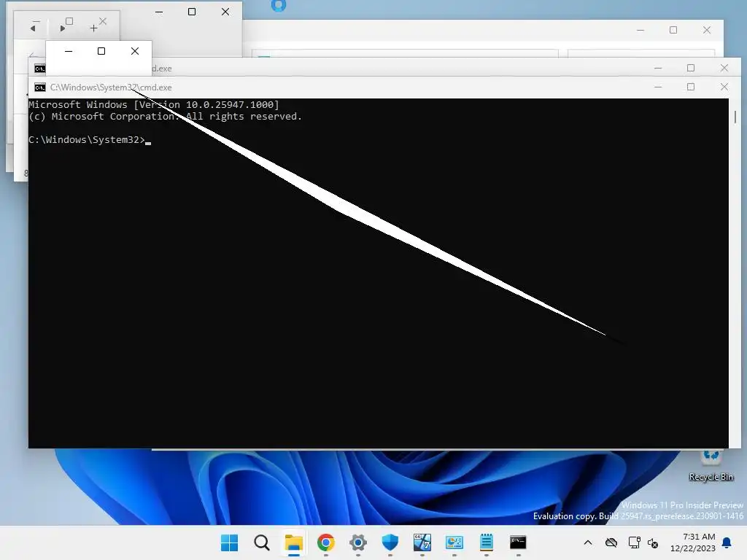Minimize the small blank white window
The image size is (747, 560).
(69, 51)
